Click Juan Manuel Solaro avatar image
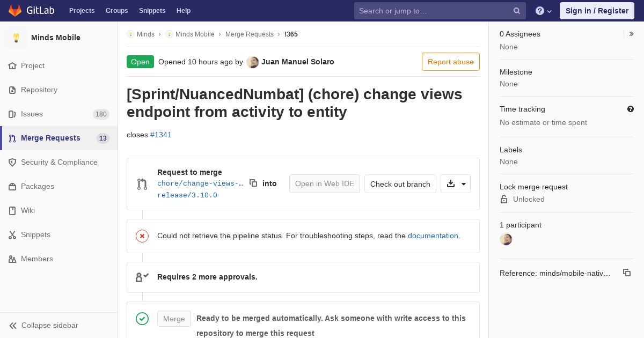This screenshot has width=644, height=338. click(252, 62)
